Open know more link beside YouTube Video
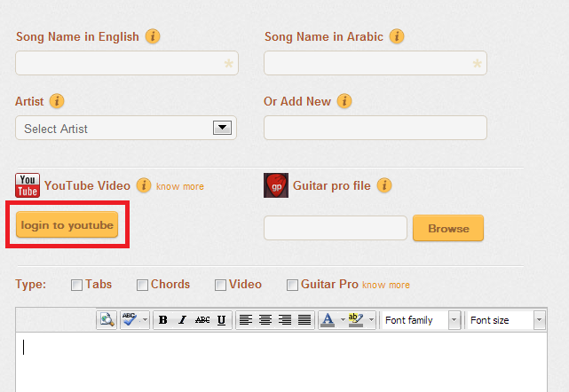Image resolution: width=569 pixels, height=392 pixels. point(180,186)
